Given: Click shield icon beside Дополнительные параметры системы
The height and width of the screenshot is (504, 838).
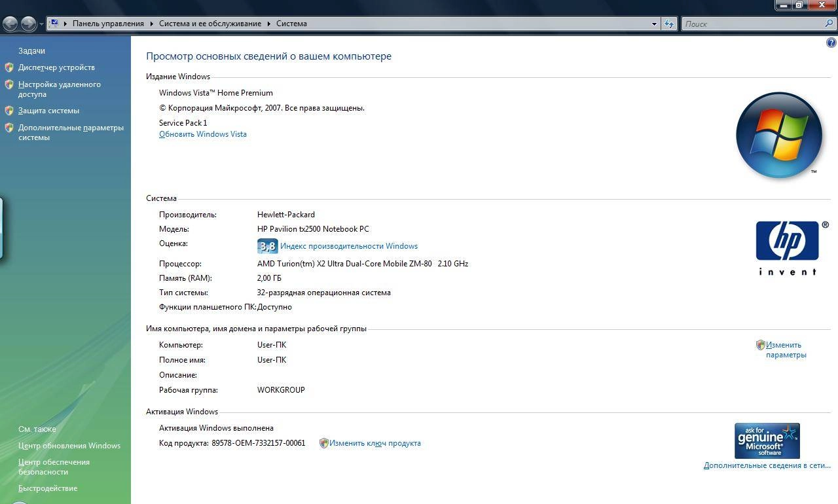Looking at the screenshot, I should [x=9, y=128].
